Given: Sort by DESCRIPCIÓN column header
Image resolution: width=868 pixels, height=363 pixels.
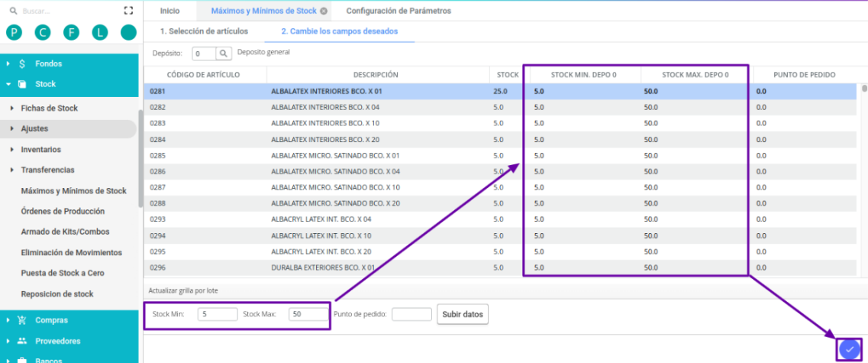Looking at the screenshot, I should pos(378,75).
